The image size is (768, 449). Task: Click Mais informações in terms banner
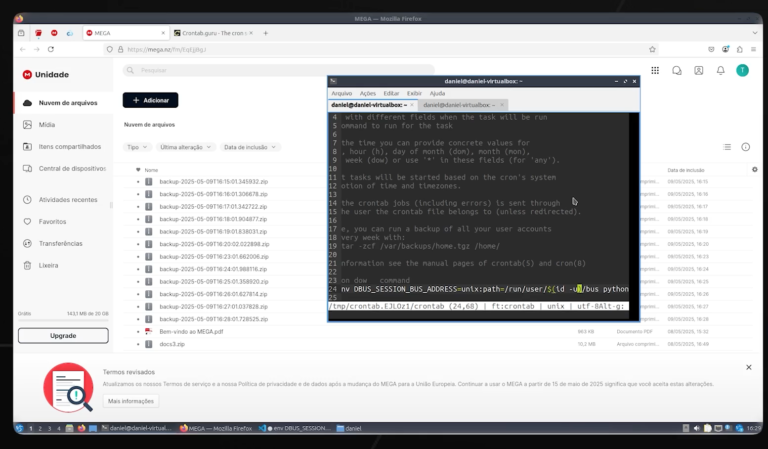coord(130,401)
